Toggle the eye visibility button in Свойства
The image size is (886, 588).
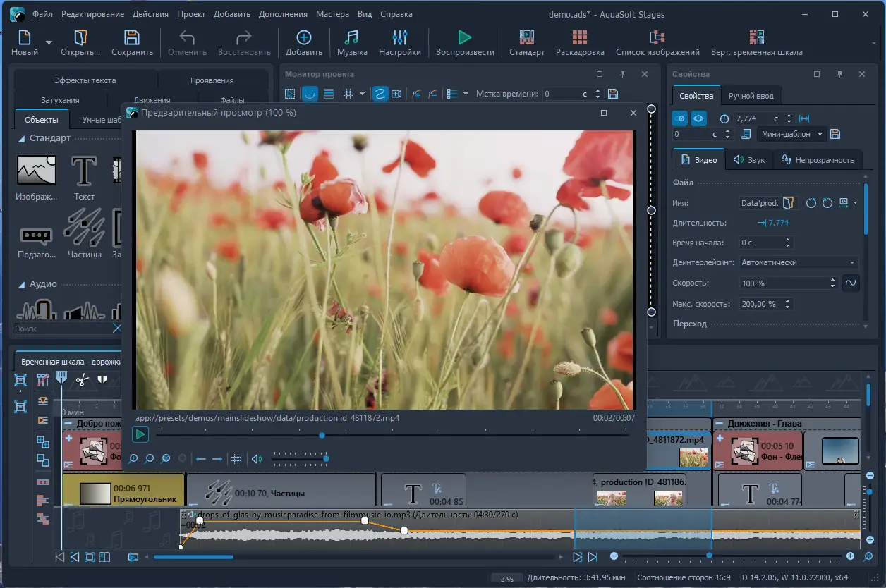(x=698, y=118)
